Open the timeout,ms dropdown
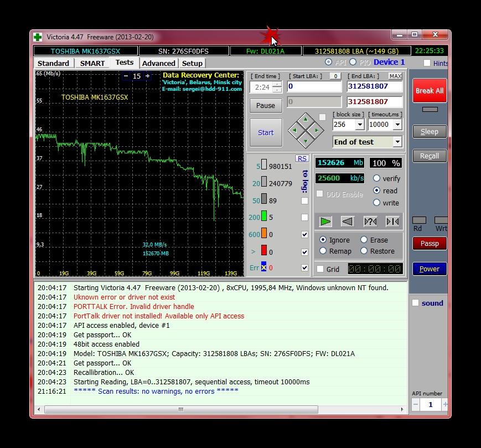The height and width of the screenshot is (448, 481). 396,125
